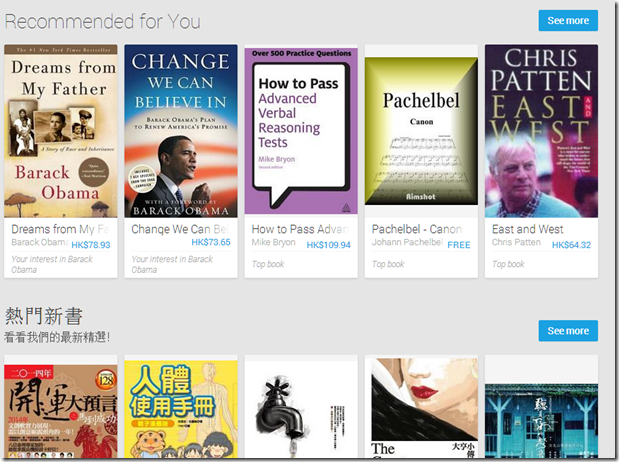The height and width of the screenshot is (462, 619).
Task: Click author name Mike Bryon
Action: coord(273,242)
